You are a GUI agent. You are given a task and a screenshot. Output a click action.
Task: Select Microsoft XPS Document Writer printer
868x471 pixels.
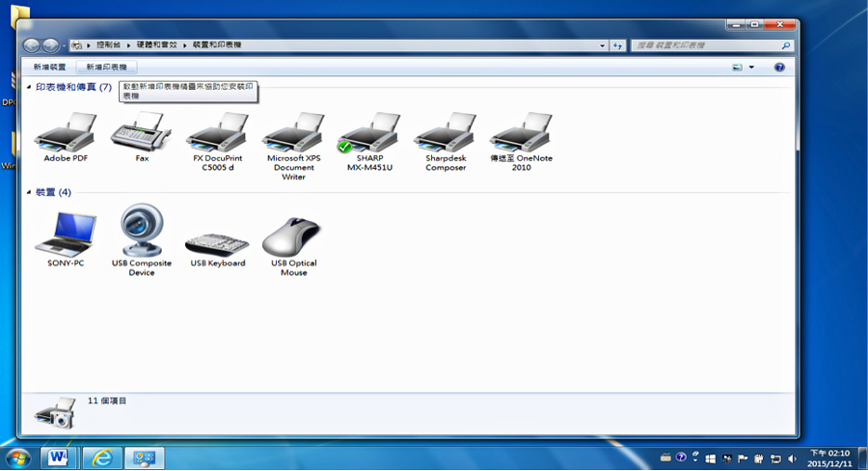(x=293, y=146)
